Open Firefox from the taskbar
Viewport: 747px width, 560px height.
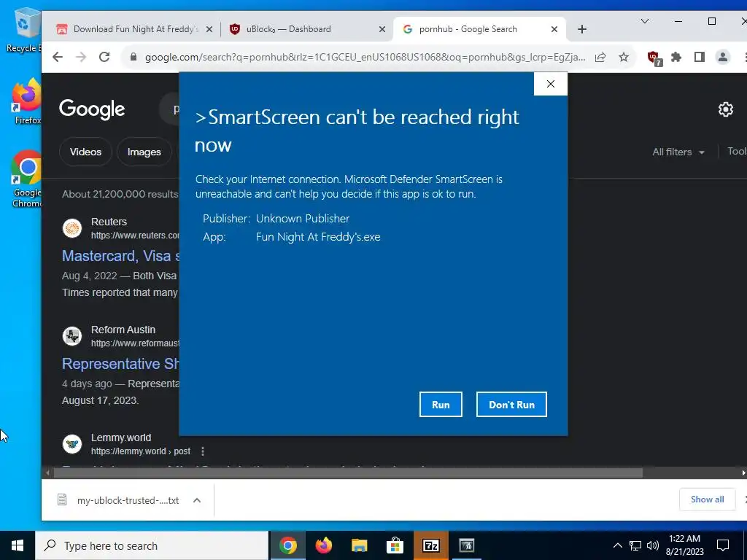(323, 545)
